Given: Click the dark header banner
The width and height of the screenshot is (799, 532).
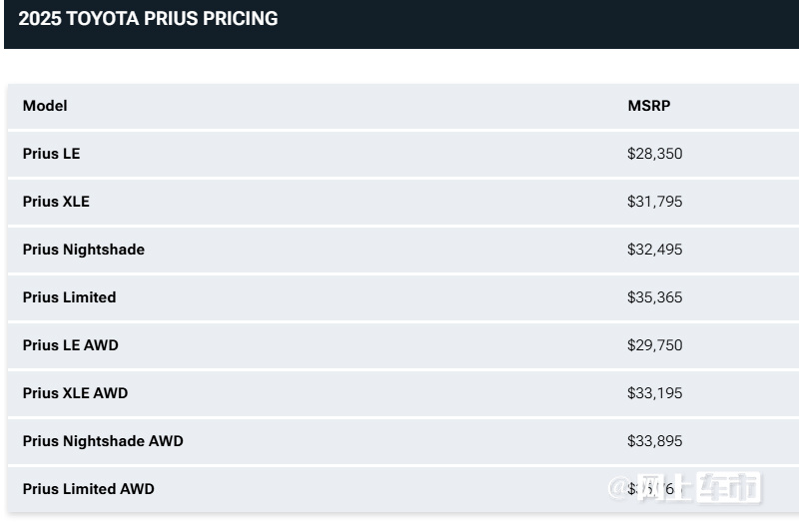Looking at the screenshot, I should 401,24.
